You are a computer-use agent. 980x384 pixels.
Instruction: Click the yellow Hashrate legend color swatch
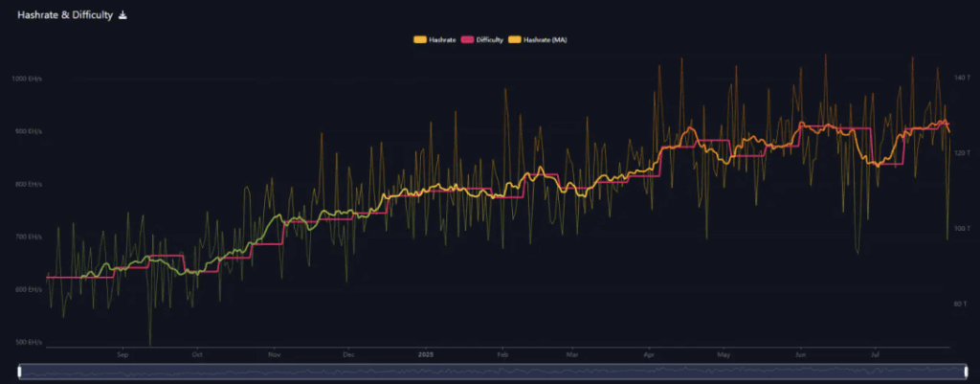tap(419, 39)
